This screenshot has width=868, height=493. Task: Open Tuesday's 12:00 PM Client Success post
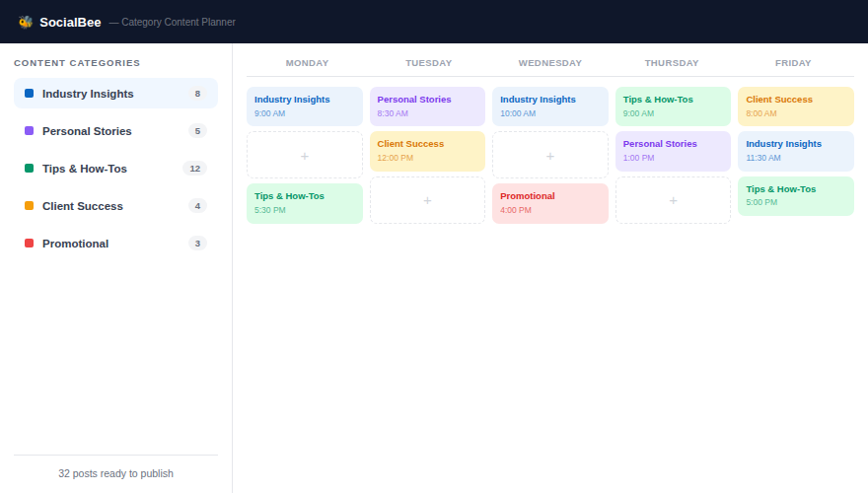click(427, 150)
